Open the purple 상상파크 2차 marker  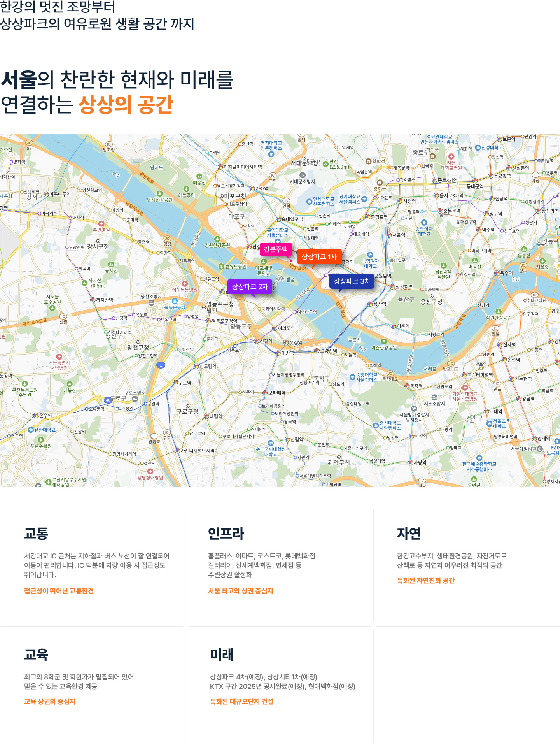pos(250,286)
